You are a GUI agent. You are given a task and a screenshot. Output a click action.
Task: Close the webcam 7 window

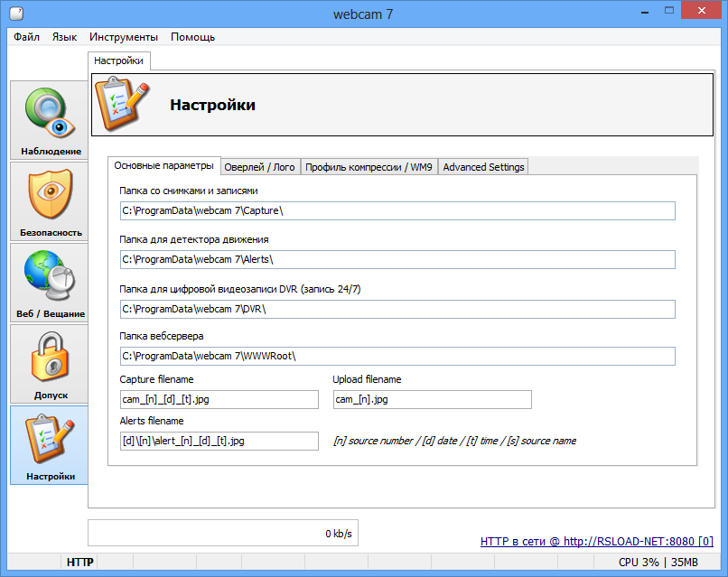pos(702,10)
